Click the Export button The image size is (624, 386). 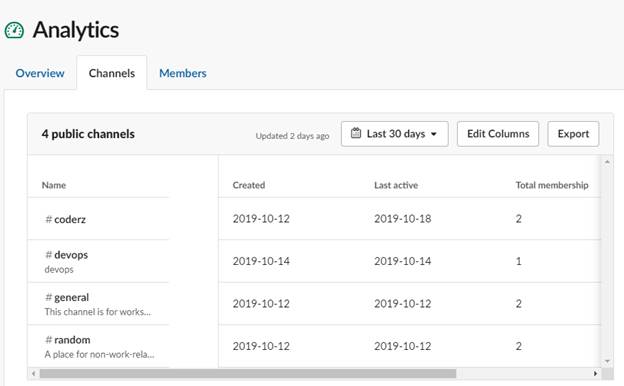click(573, 134)
